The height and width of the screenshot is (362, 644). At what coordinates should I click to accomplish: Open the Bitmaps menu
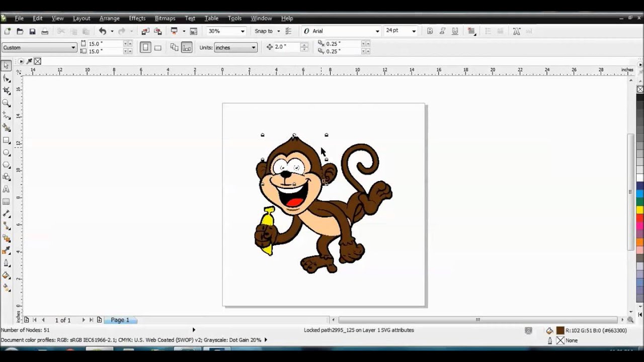click(x=165, y=18)
